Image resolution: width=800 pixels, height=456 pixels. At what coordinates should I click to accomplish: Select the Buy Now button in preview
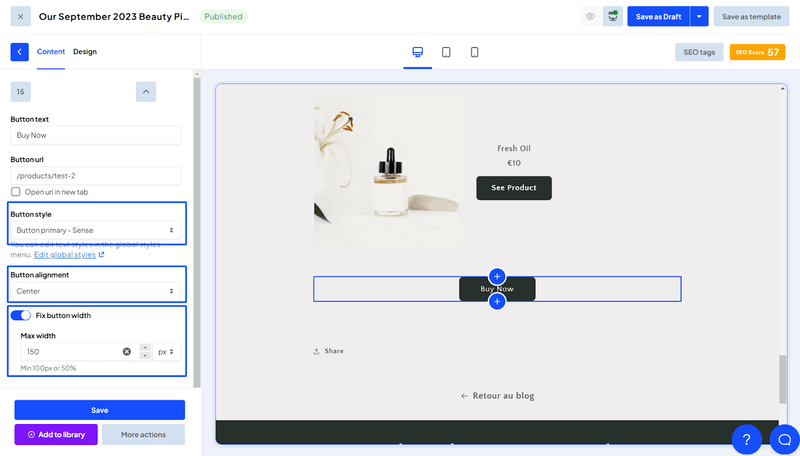497,289
